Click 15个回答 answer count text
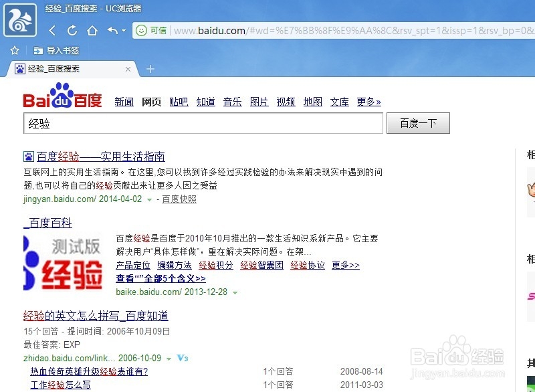 [x=41, y=331]
